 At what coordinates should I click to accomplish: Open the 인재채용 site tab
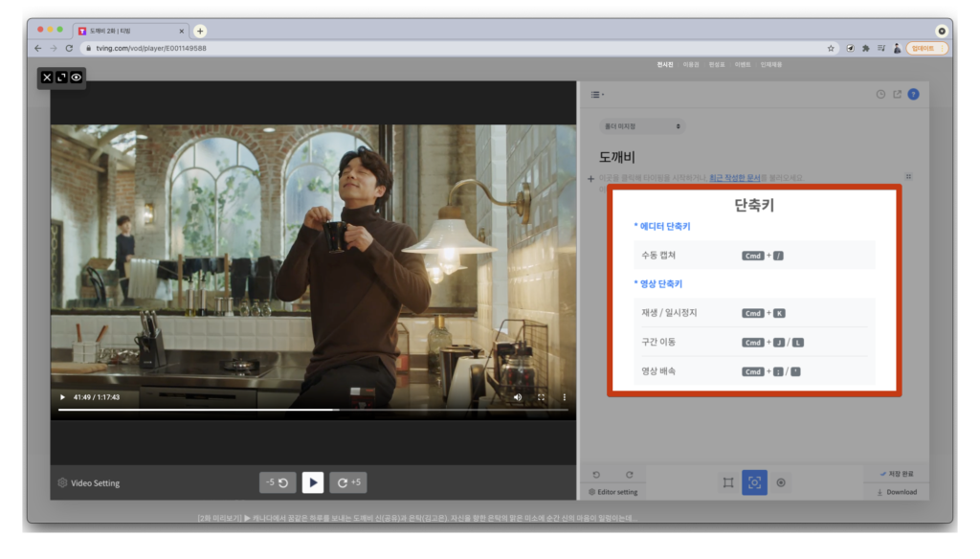pyautogui.click(x=770, y=64)
